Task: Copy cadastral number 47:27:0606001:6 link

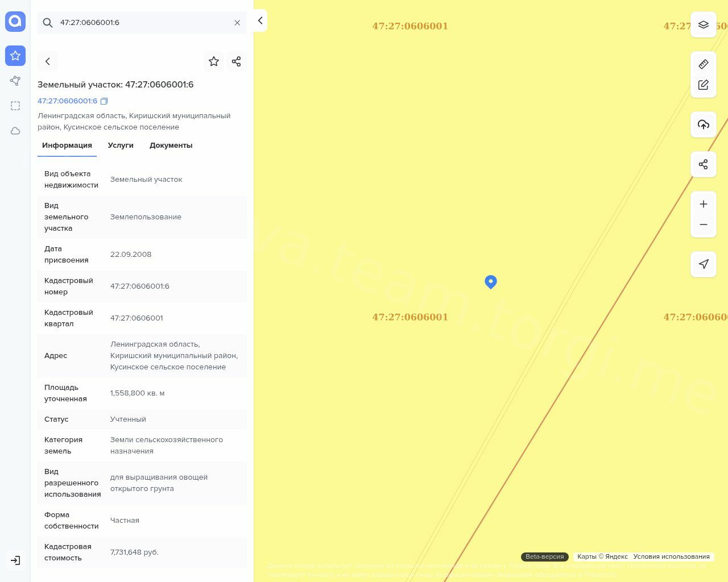Action: (104, 101)
